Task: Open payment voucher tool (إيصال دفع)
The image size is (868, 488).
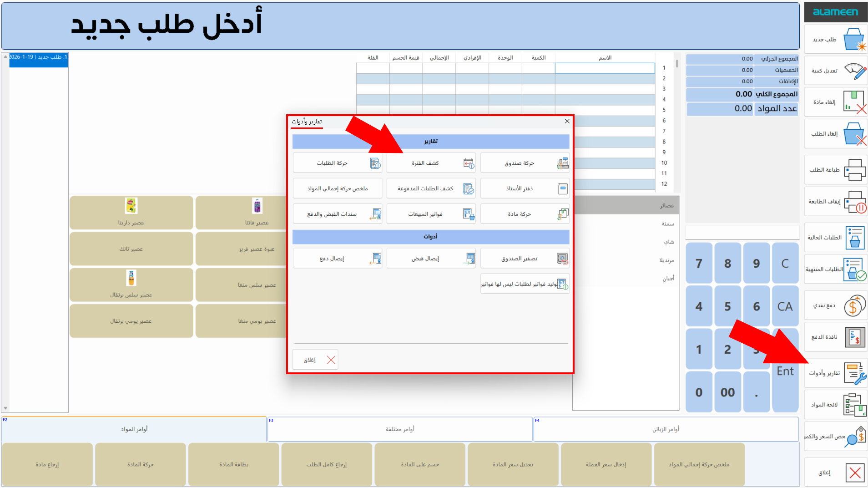Action: click(337, 259)
